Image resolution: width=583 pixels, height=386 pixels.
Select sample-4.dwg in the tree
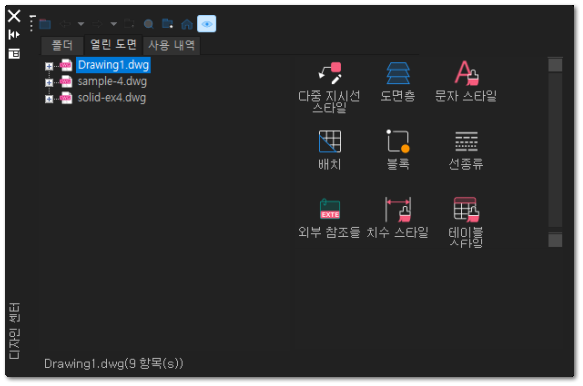112,81
